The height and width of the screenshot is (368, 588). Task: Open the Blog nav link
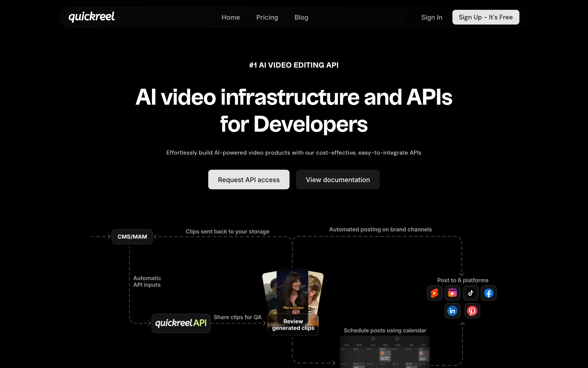[x=301, y=17]
